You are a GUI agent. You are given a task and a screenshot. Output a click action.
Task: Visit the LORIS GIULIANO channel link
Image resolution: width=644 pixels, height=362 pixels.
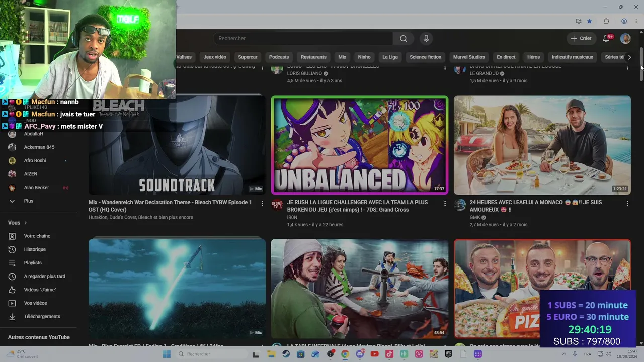pos(304,73)
